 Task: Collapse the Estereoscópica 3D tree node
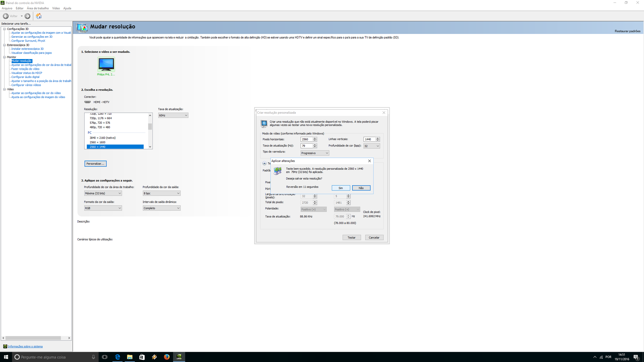tap(4, 45)
